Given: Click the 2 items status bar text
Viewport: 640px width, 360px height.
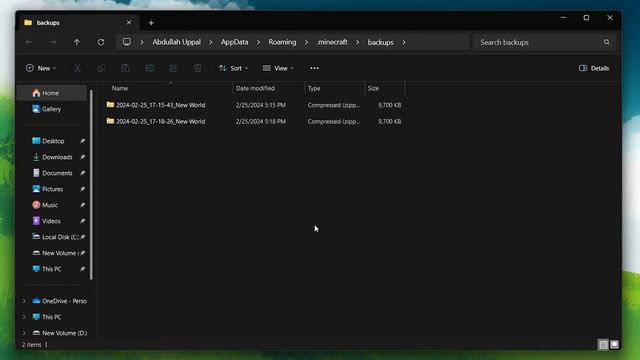Looking at the screenshot, I should [31, 344].
